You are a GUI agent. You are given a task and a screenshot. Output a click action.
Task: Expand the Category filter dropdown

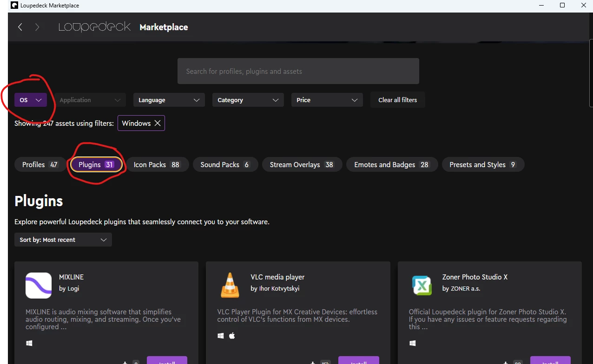pyautogui.click(x=248, y=100)
